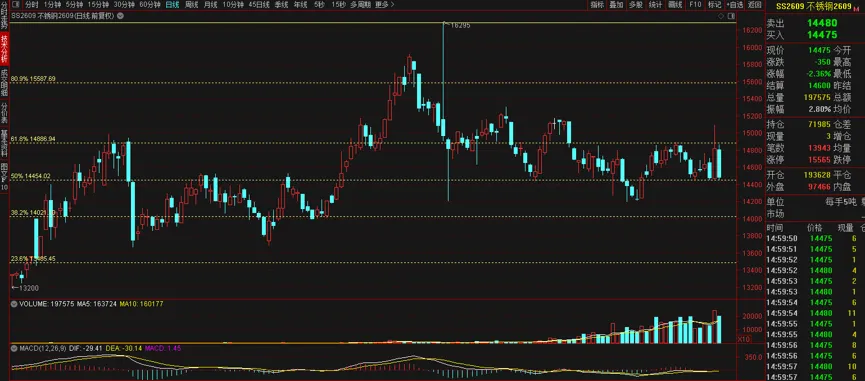The image size is (865, 381).
Task: Select the 5秒 period
Action: click(x=319, y=4)
